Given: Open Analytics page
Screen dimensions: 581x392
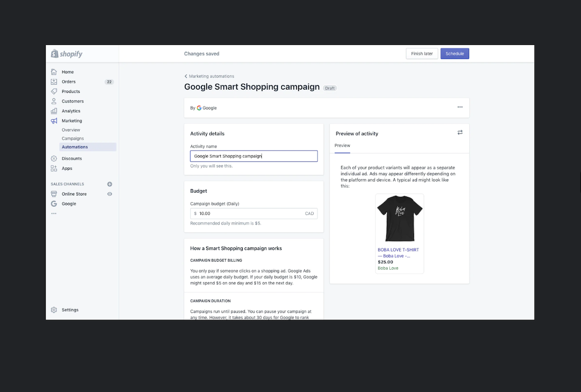Looking at the screenshot, I should (71, 111).
